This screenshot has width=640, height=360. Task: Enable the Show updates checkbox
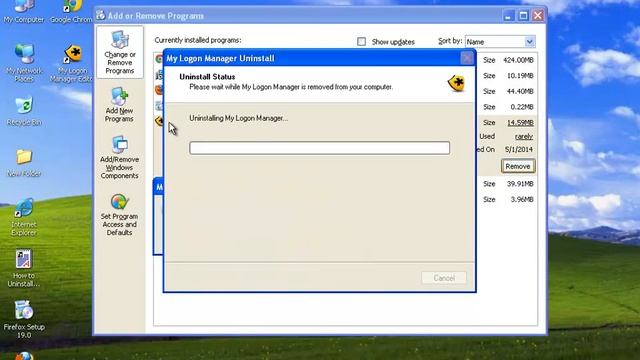361,42
